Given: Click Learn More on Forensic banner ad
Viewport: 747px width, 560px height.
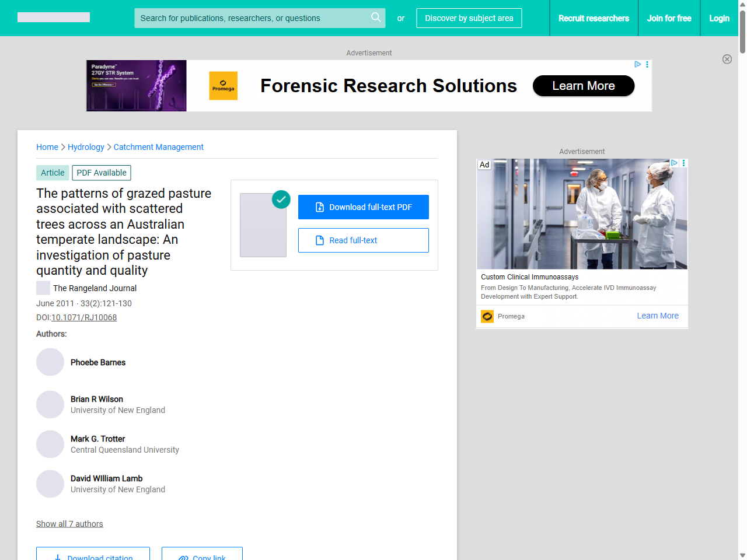Looking at the screenshot, I should coord(584,86).
